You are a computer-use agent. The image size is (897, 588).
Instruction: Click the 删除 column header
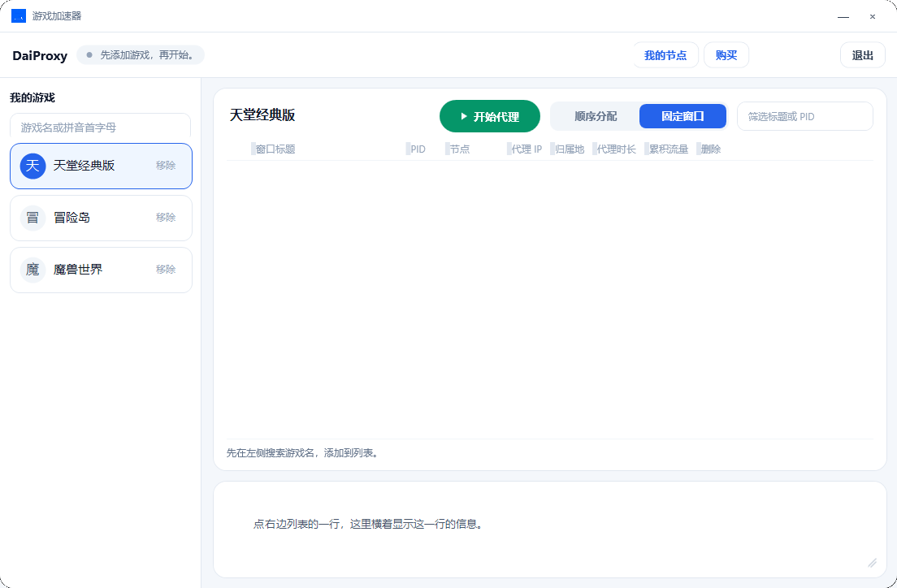point(711,149)
